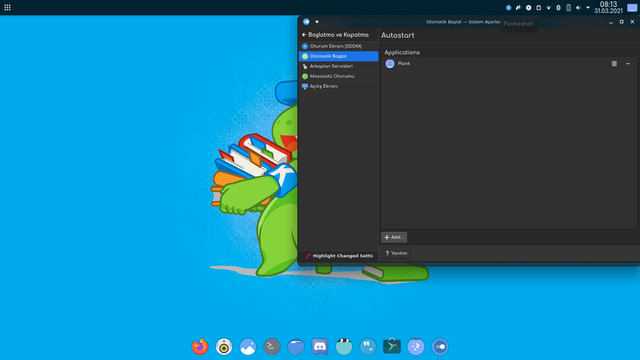Select the Plank autostart entry
The height and width of the screenshot is (360, 640).
pos(509,64)
